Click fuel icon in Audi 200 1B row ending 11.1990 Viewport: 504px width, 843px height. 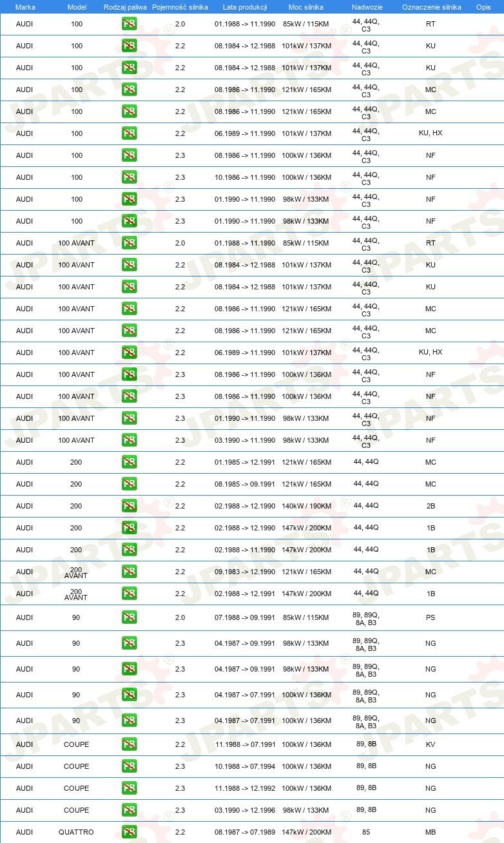click(129, 550)
